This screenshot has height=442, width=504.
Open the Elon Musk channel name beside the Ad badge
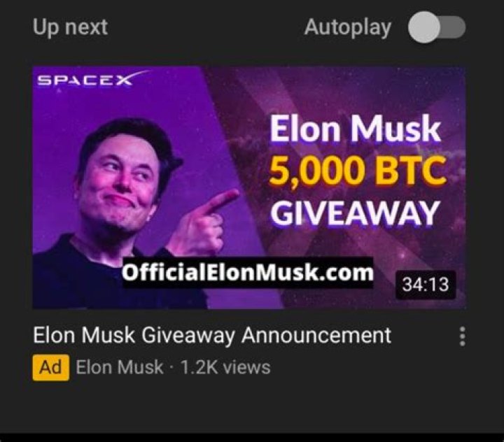(x=120, y=367)
